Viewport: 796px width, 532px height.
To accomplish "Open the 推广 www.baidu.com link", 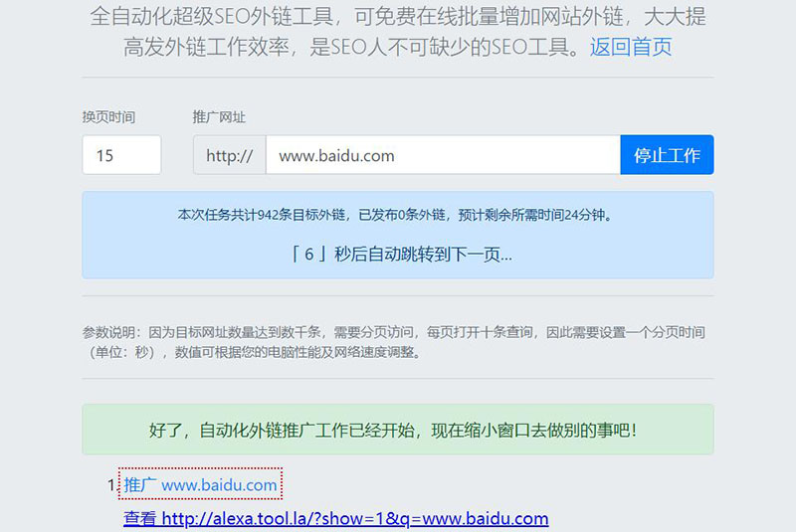I will pos(200,485).
